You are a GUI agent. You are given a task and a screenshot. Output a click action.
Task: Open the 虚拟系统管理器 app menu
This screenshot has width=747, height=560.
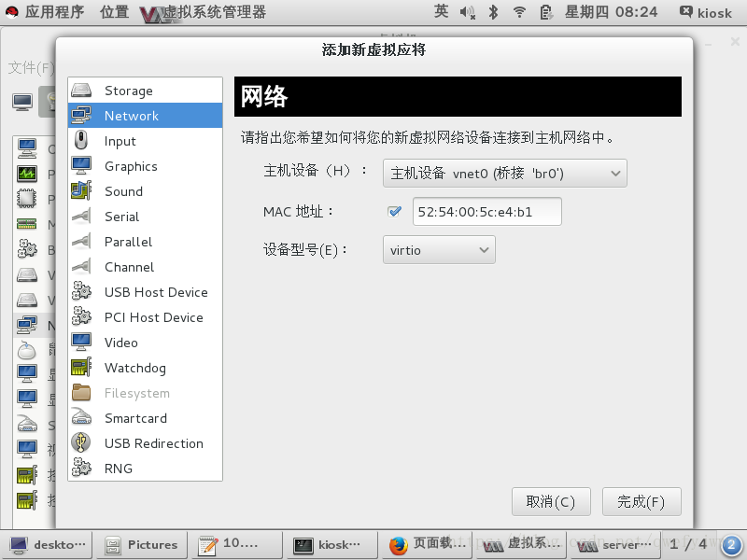(x=204, y=13)
